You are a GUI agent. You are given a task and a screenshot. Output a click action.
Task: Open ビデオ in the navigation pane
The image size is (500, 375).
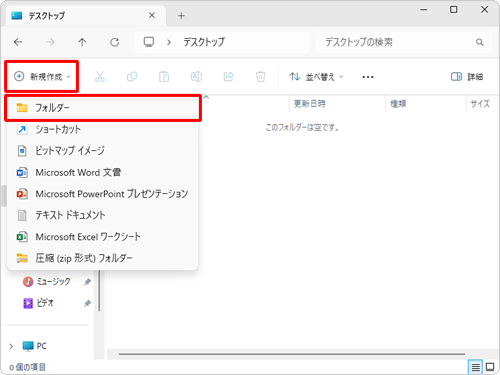pos(38,303)
